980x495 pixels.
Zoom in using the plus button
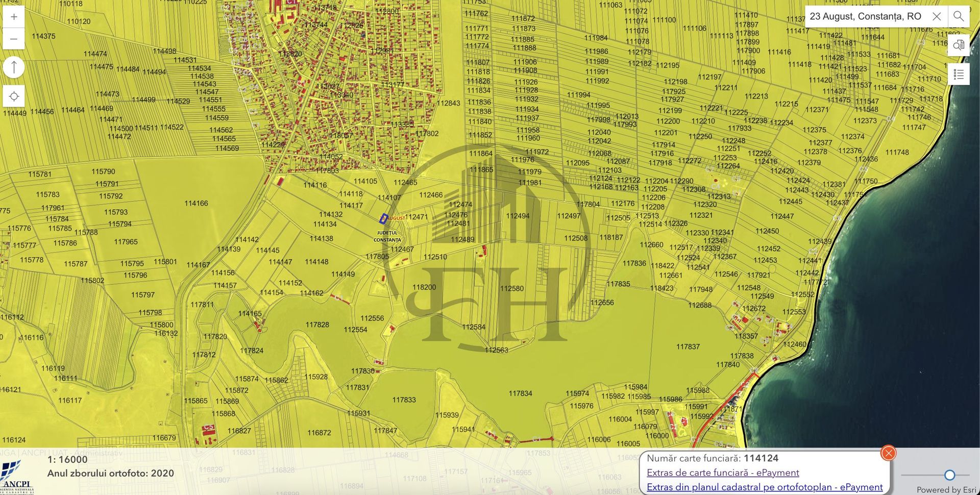coord(14,17)
